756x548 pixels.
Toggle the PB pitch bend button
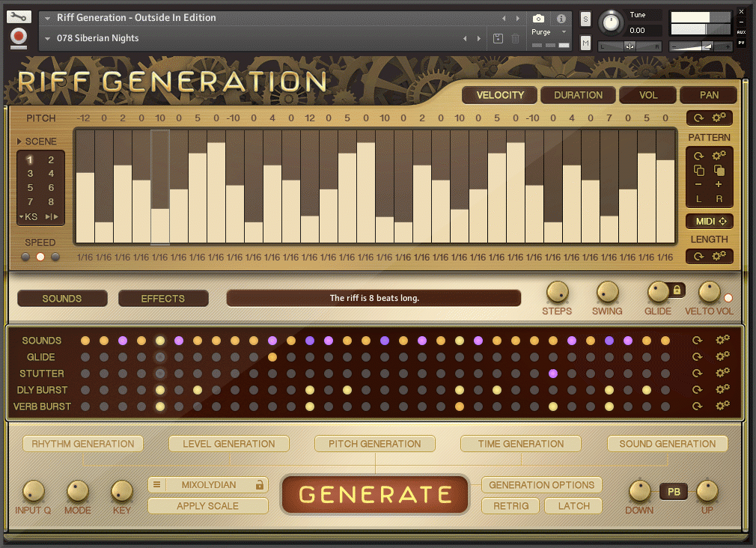tap(674, 492)
